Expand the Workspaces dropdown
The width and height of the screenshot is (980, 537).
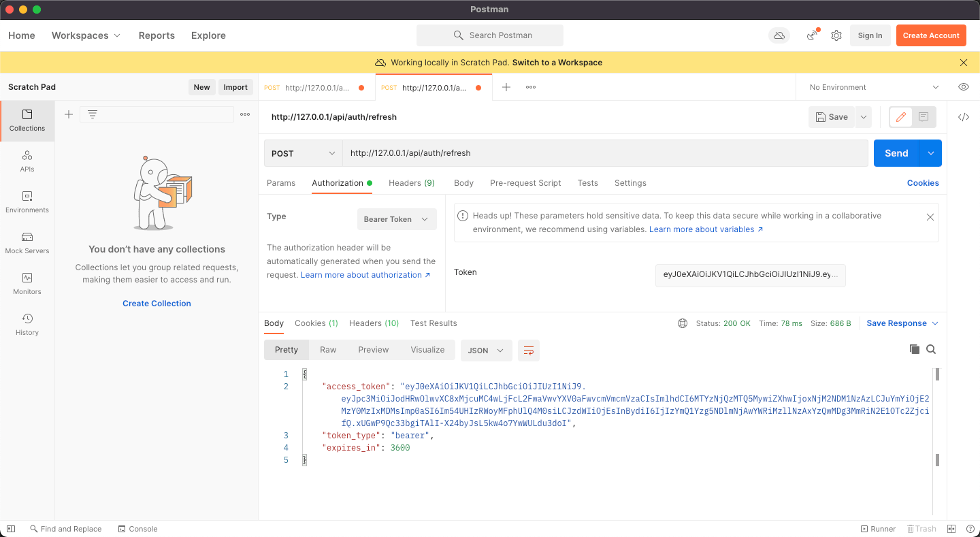[86, 35]
